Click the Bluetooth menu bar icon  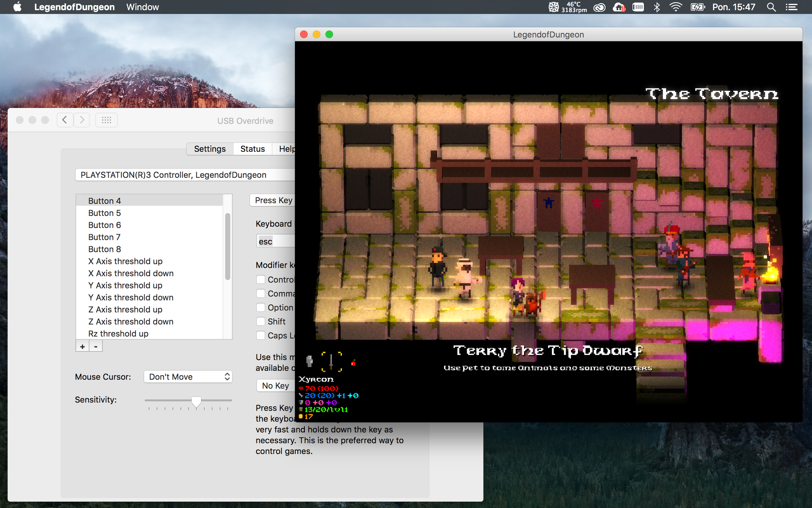click(x=657, y=7)
